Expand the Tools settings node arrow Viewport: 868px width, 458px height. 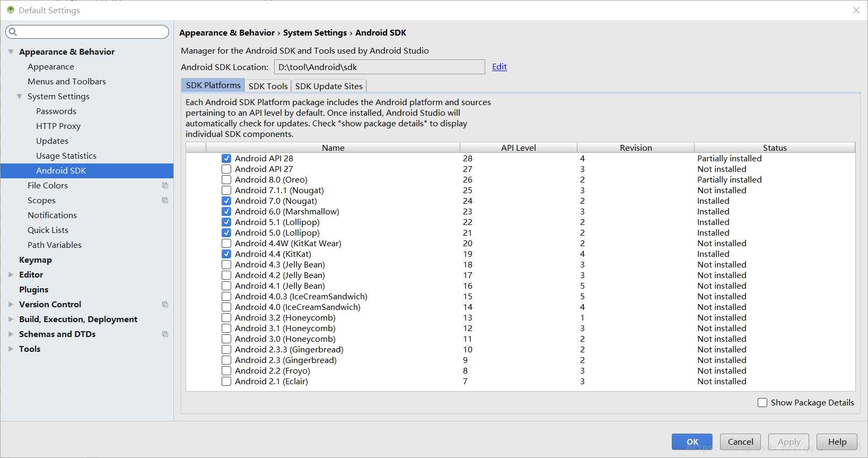11,349
